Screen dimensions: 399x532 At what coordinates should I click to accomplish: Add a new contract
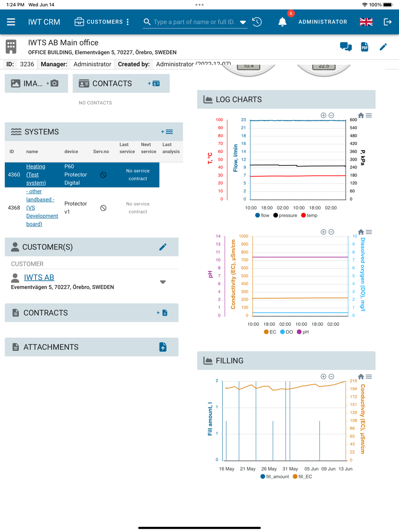[x=162, y=313]
